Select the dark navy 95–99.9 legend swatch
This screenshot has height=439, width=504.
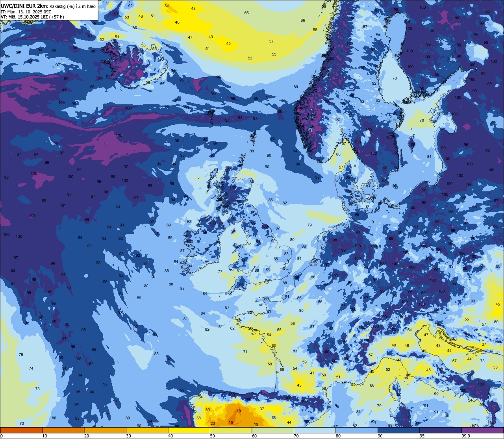pyautogui.click(x=441, y=430)
